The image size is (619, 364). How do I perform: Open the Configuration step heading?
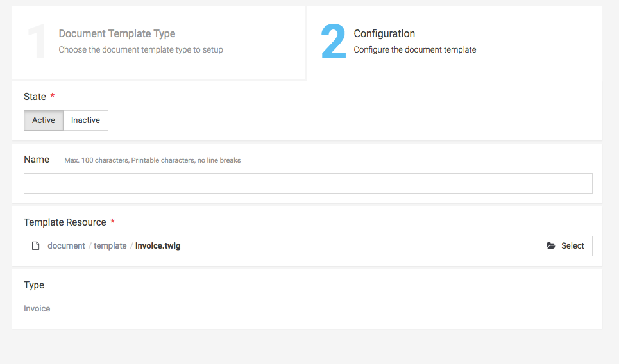(384, 34)
